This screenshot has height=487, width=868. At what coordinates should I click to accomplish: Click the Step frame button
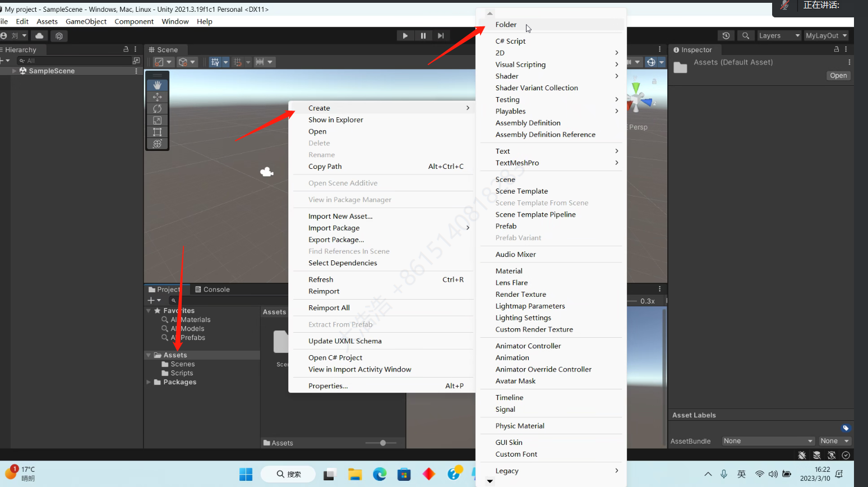coord(441,35)
